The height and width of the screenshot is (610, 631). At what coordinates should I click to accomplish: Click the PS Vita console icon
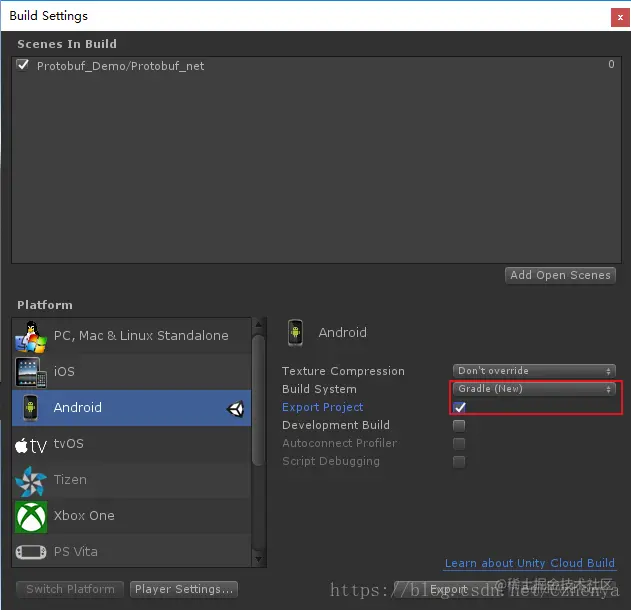pos(31,552)
